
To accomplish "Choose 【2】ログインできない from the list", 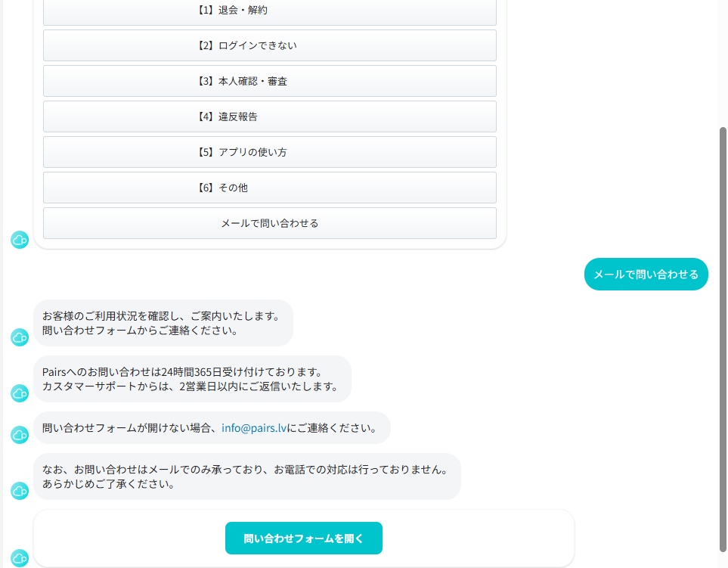I will [269, 45].
